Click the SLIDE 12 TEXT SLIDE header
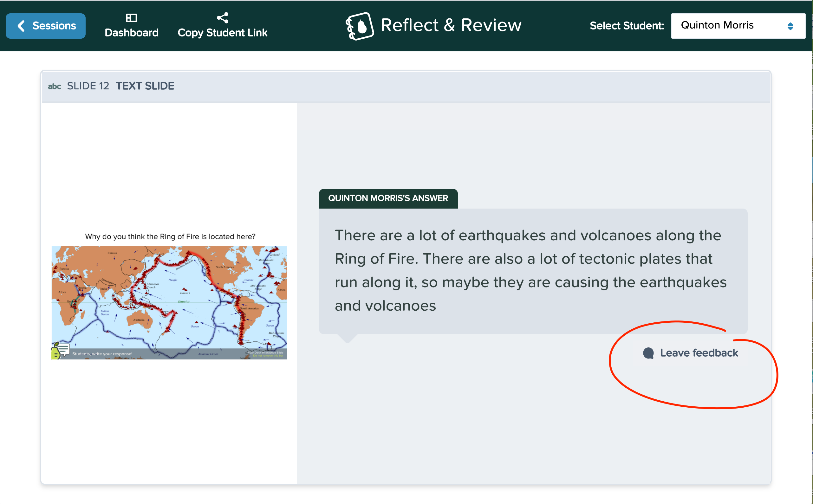Screen dimensions: 813x504 pyautogui.click(x=121, y=86)
